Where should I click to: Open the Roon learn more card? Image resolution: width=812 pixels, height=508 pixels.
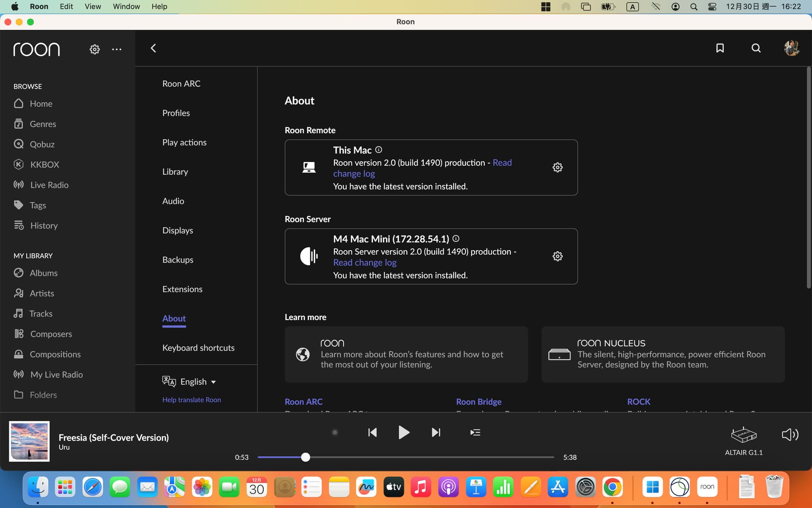[406, 354]
